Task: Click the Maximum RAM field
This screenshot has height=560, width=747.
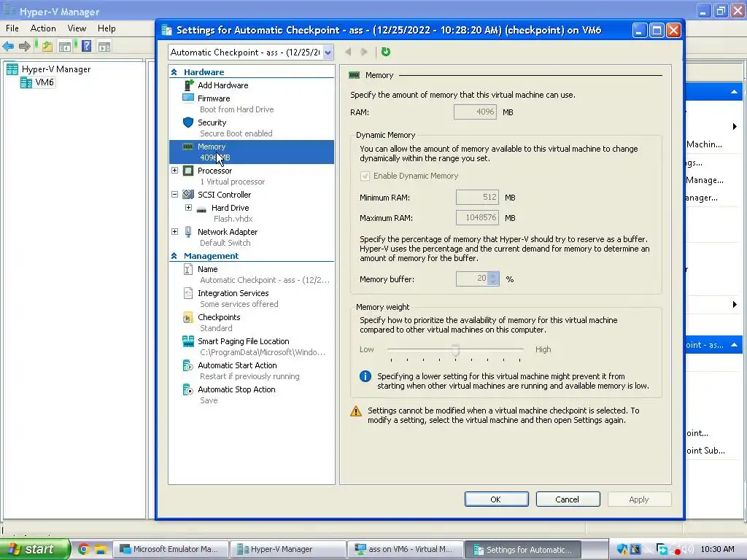Action: click(477, 217)
